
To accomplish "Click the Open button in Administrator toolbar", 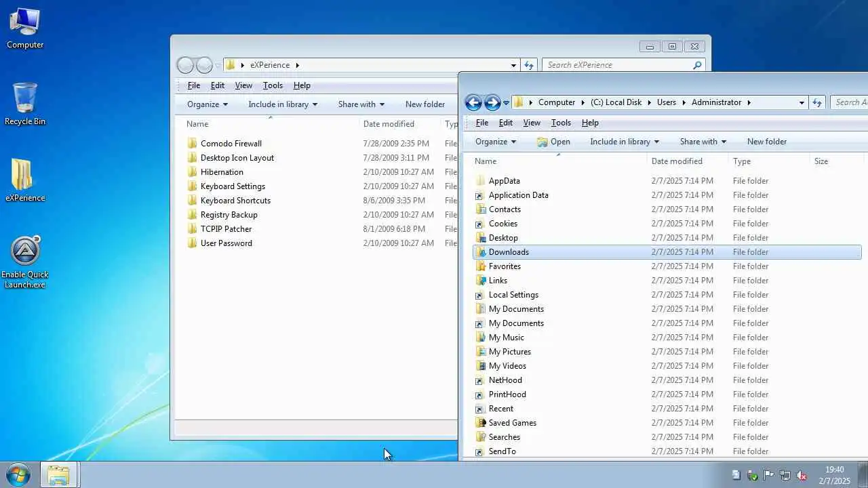I will pyautogui.click(x=553, y=142).
